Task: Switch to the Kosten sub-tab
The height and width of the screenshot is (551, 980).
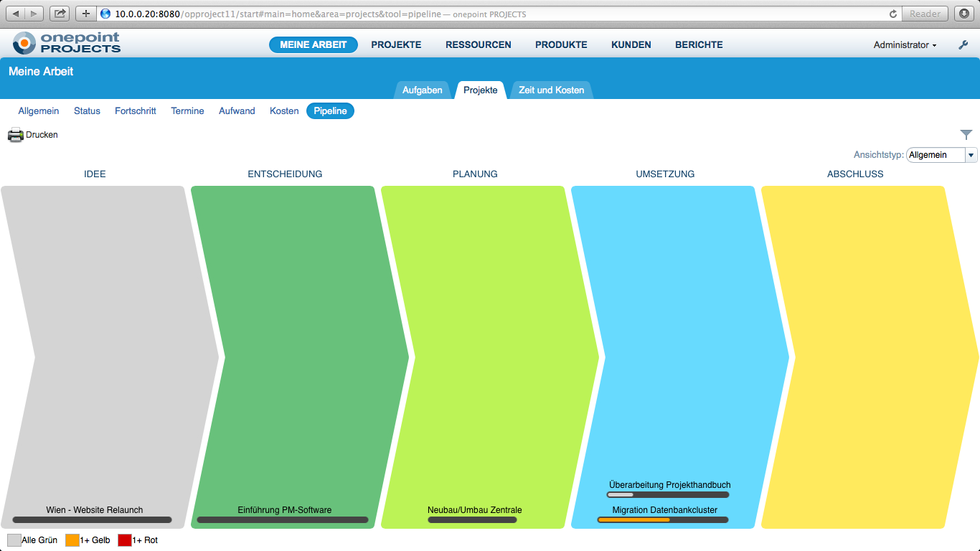Action: (x=283, y=110)
